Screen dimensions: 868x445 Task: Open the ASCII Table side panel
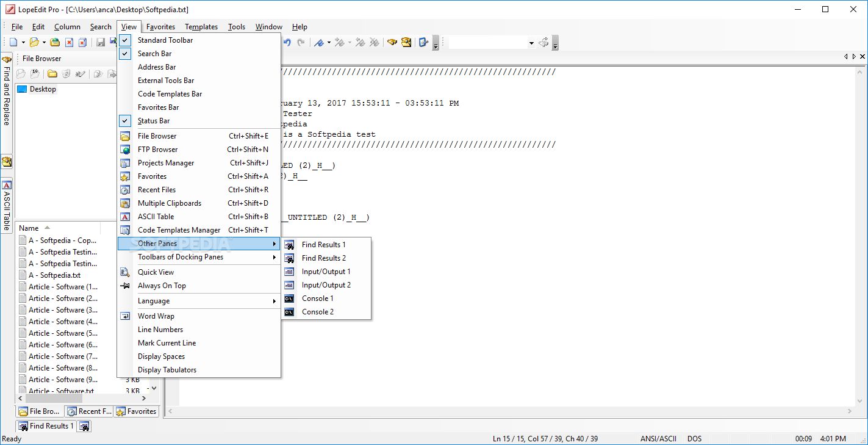point(7,206)
